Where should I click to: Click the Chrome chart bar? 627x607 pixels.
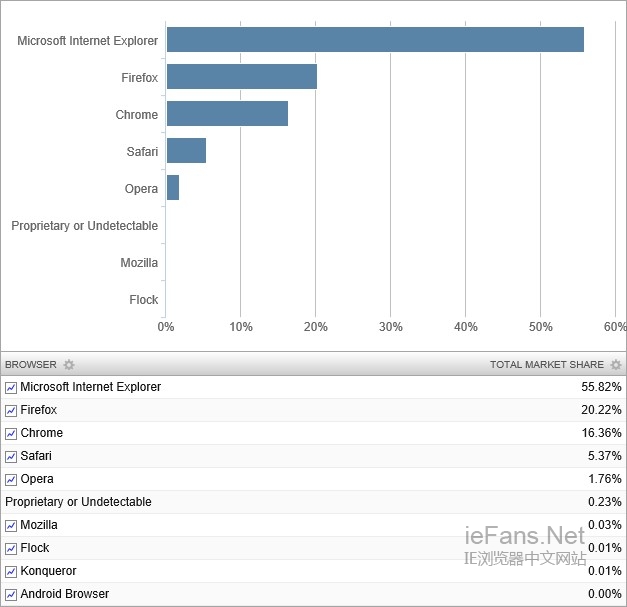pyautogui.click(x=227, y=114)
